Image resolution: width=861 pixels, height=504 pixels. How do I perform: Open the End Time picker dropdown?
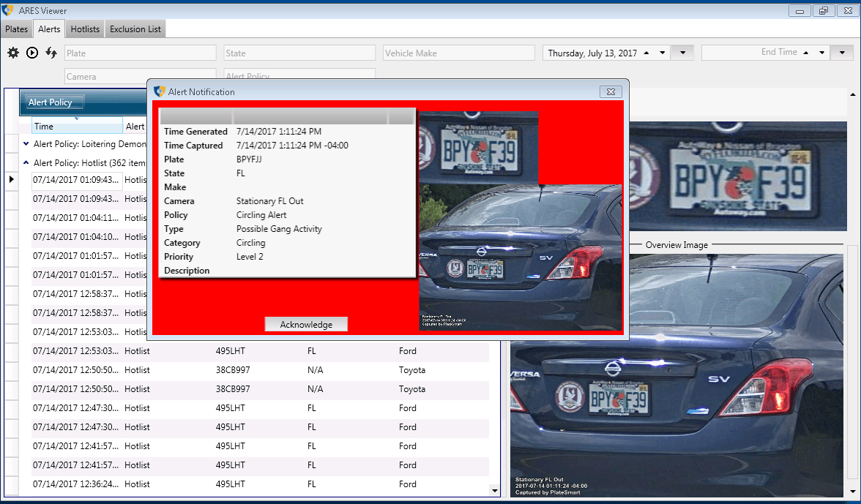pos(842,52)
